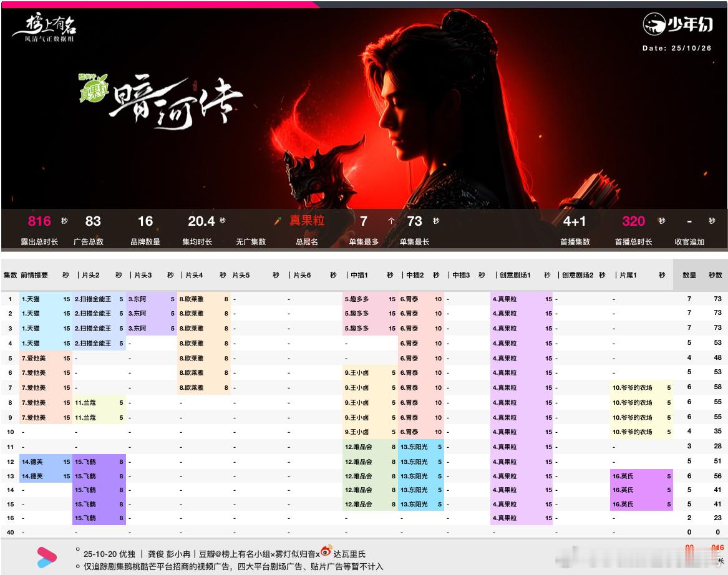This screenshot has width=728, height=575.
Task: Click the 首播集数 label
Action: pyautogui.click(x=575, y=242)
